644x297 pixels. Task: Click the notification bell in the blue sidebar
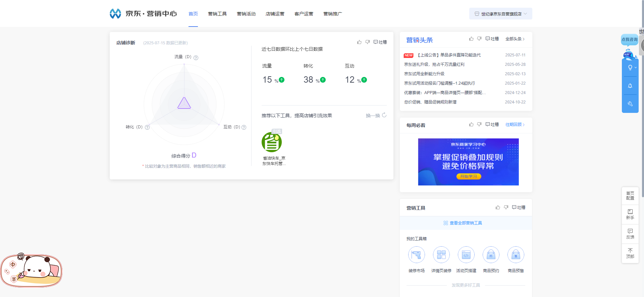(x=630, y=86)
